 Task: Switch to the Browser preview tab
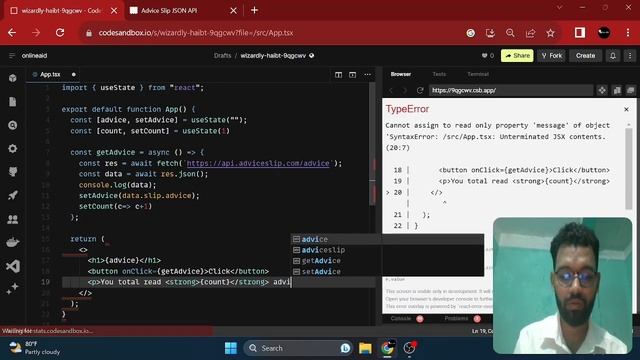coord(401,74)
